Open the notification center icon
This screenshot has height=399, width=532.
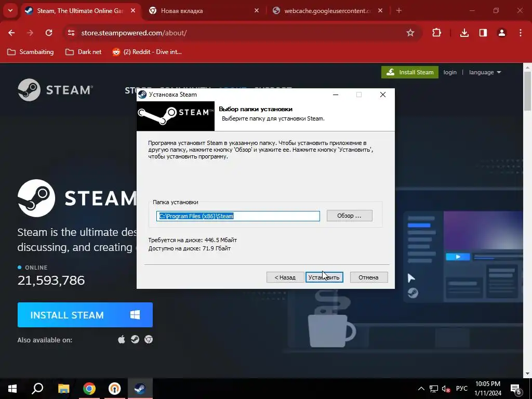click(x=516, y=389)
